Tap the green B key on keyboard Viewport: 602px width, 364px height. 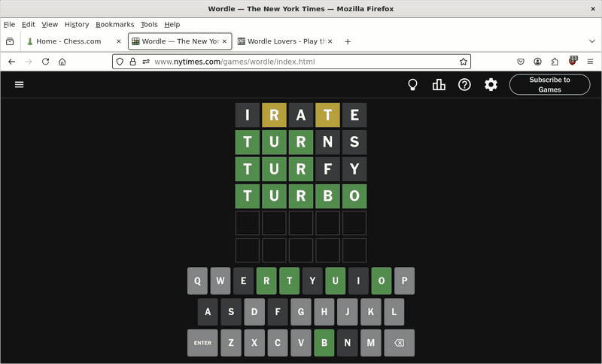click(324, 342)
